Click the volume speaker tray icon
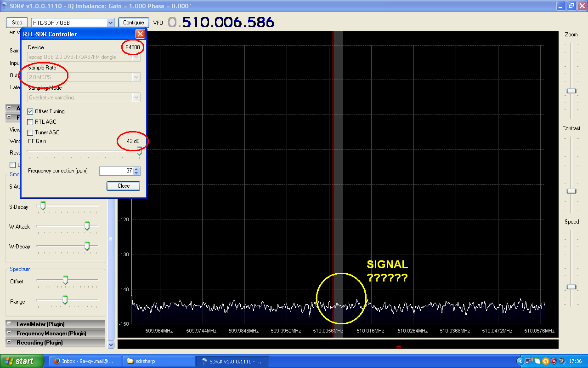 pyautogui.click(x=562, y=361)
